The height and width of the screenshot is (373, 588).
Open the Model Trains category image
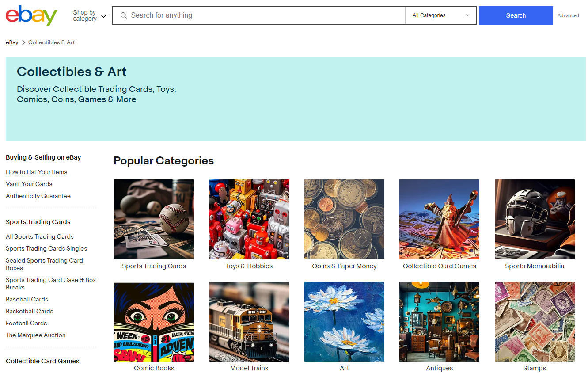(249, 321)
